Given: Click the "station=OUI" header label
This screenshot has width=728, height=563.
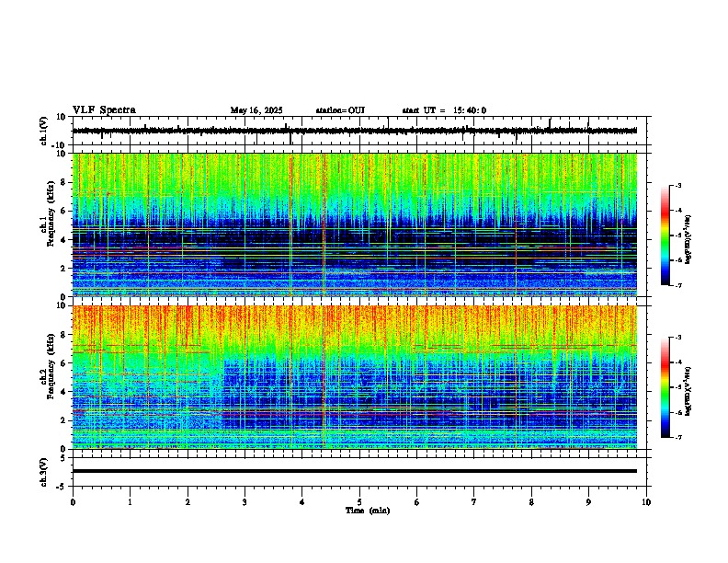Looking at the screenshot, I should tap(340, 110).
